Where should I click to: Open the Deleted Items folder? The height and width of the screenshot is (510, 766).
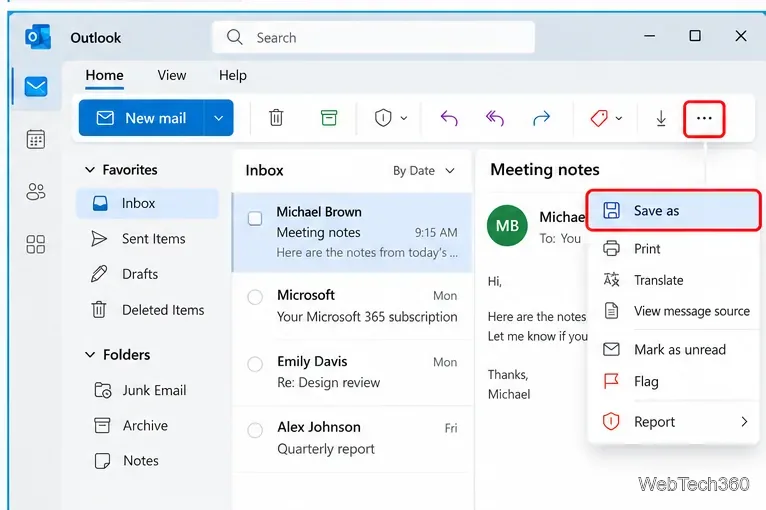click(x=147, y=310)
